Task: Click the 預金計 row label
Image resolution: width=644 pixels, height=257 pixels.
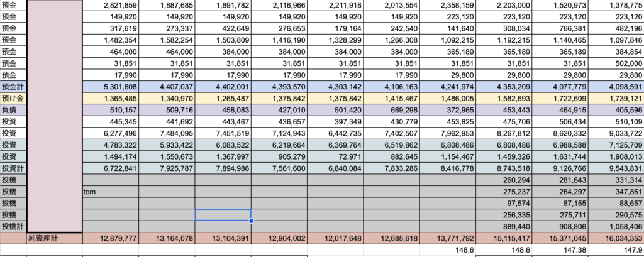Action: (13, 87)
